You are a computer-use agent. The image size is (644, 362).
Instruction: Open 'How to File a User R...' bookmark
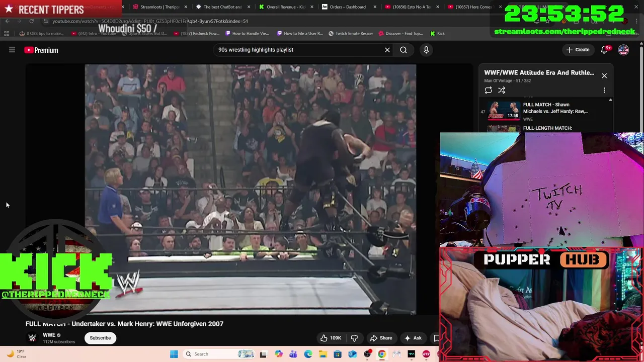pos(299,33)
